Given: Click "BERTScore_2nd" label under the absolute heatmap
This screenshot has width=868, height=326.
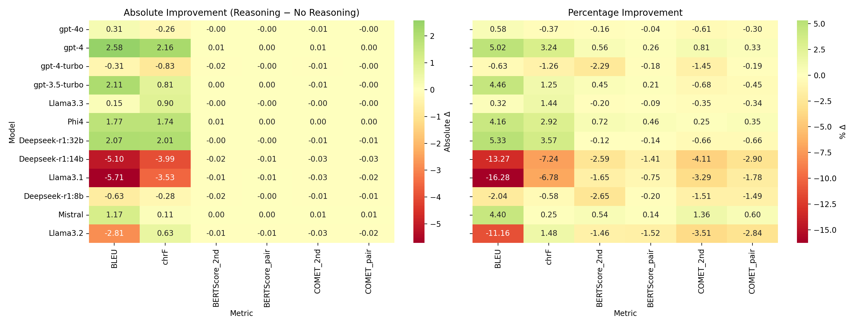Looking at the screenshot, I should (x=216, y=278).
